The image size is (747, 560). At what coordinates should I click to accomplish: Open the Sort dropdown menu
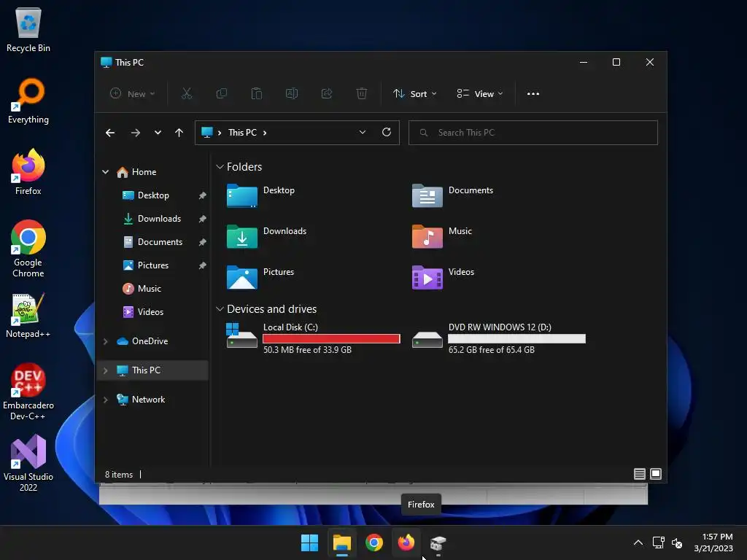click(414, 94)
